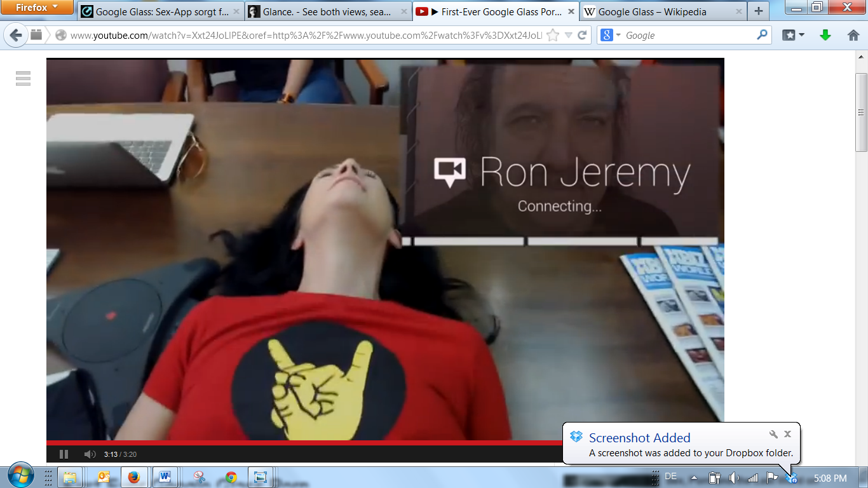Open tab groups icon beside back button

click(x=36, y=36)
